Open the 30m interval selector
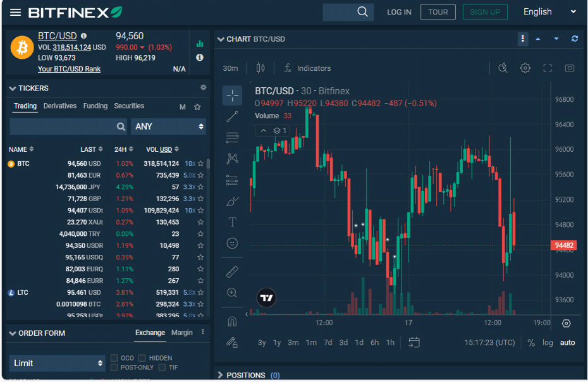 [230, 68]
